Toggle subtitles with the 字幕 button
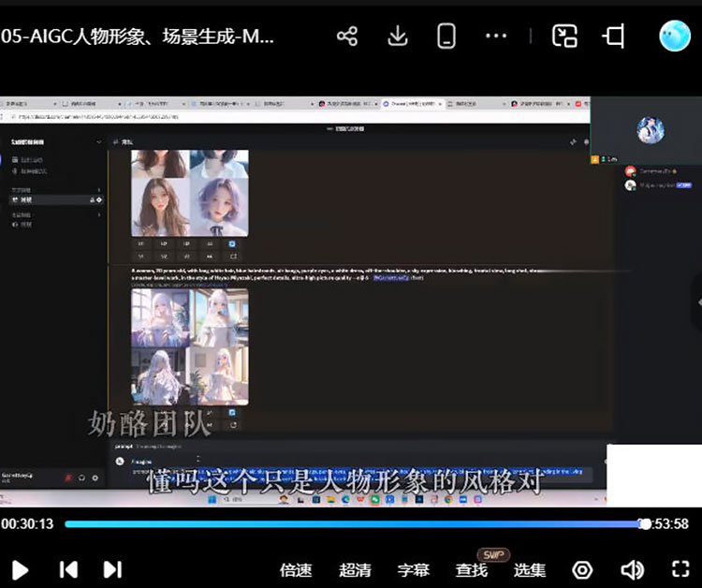 coord(413,569)
